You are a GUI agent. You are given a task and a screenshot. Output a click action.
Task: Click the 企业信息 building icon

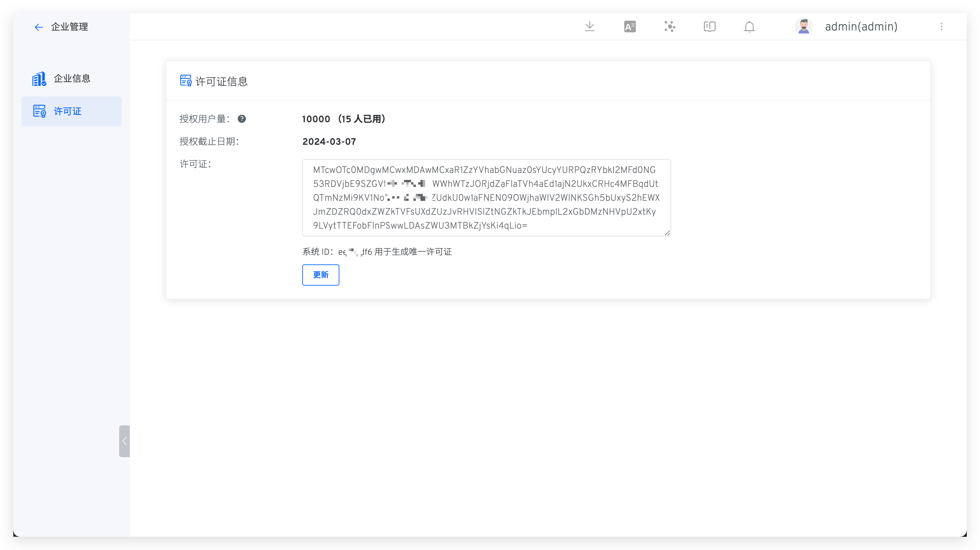pyautogui.click(x=39, y=79)
